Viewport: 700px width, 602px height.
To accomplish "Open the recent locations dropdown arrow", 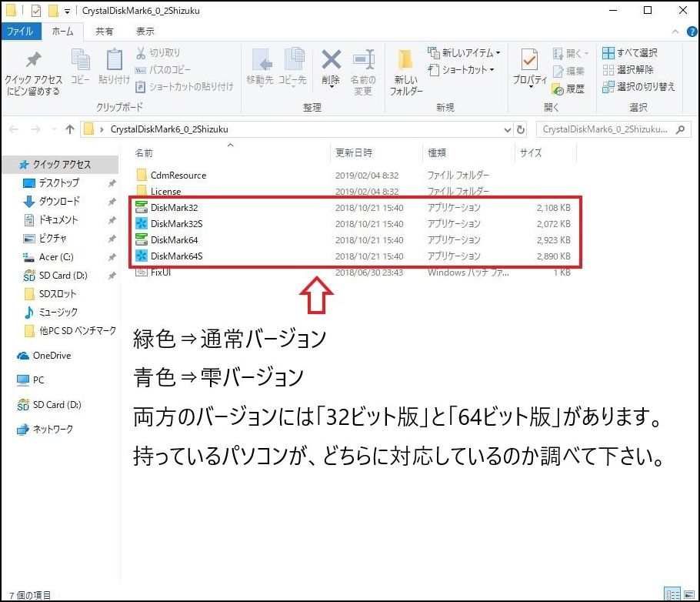I will tap(54, 129).
